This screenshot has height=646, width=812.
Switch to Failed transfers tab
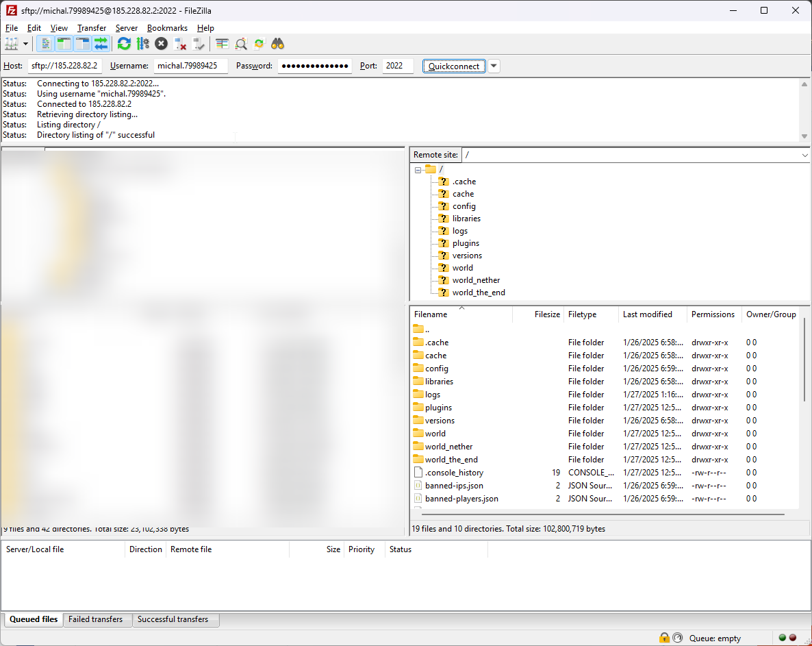96,619
